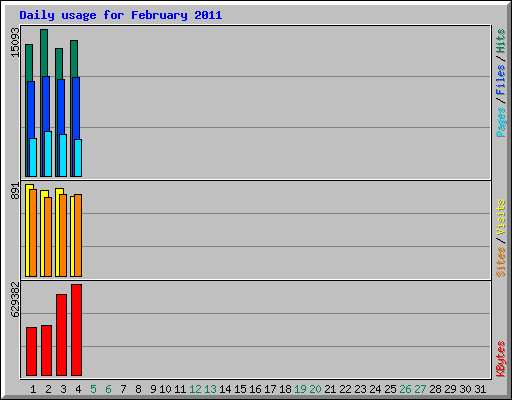Click the orange Sites legend label
The height and width of the screenshot is (400, 512).
tap(500, 262)
